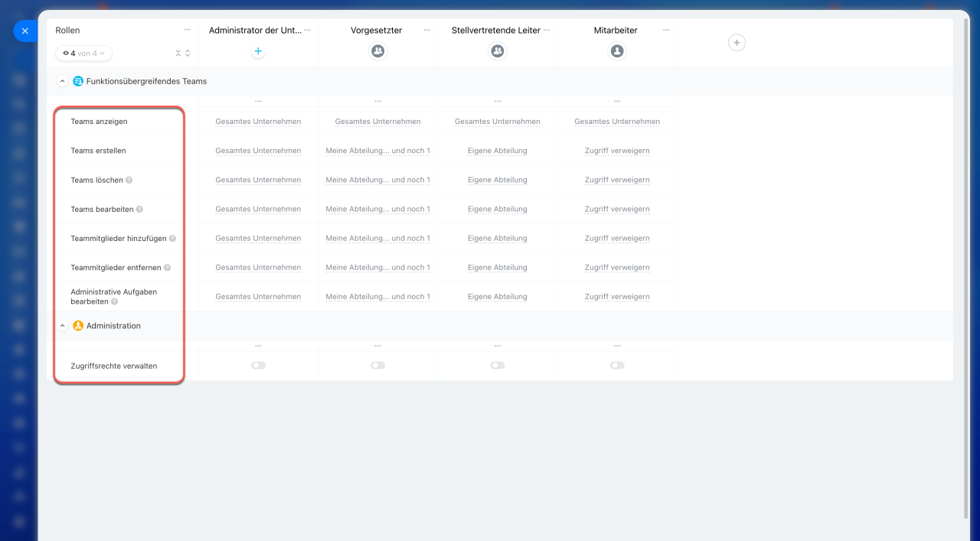Change the Vorgesetzter 'Teams erstellen' value
The image size is (980, 541).
[377, 151]
